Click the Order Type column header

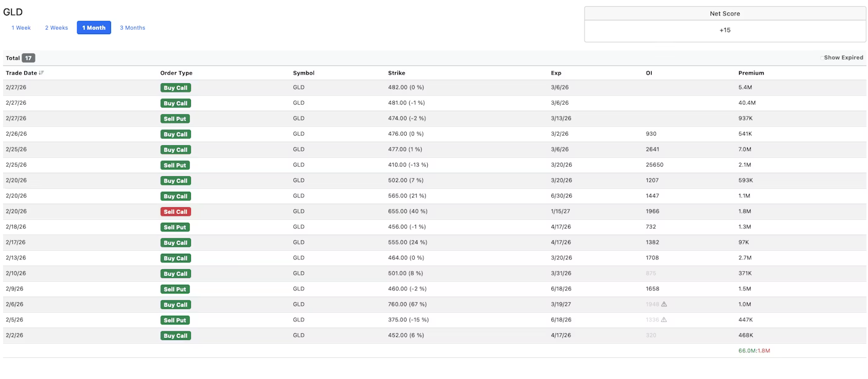(x=176, y=73)
